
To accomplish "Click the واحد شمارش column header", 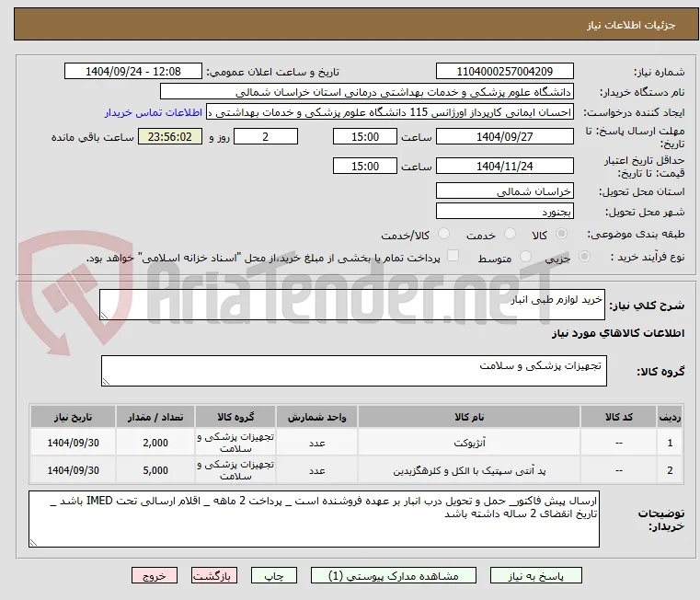I will pos(316,417).
